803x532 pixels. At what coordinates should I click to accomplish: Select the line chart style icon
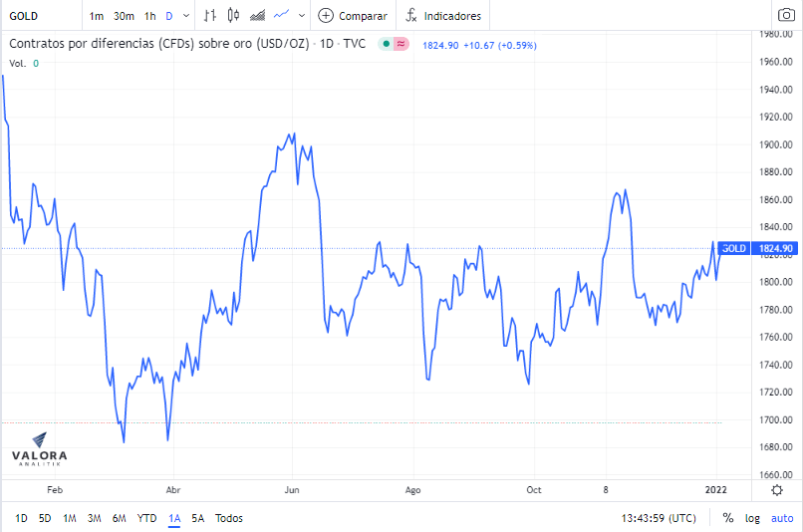click(x=281, y=15)
